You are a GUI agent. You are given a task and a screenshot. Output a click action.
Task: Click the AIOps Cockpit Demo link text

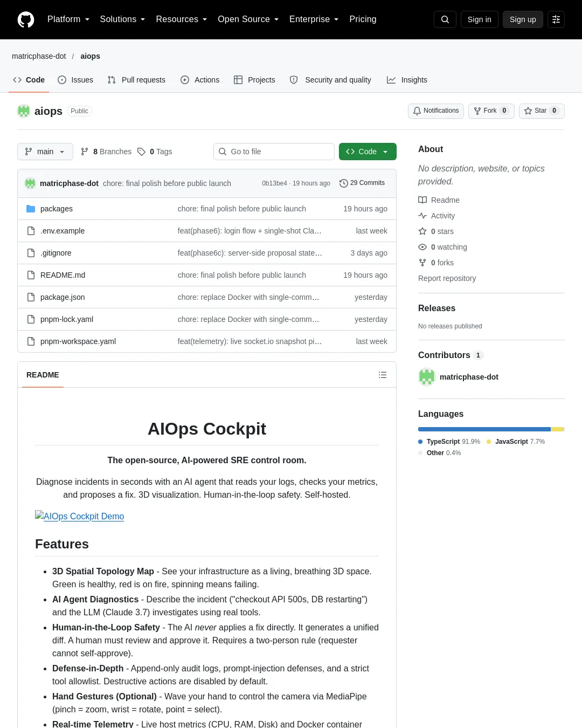[84, 516]
